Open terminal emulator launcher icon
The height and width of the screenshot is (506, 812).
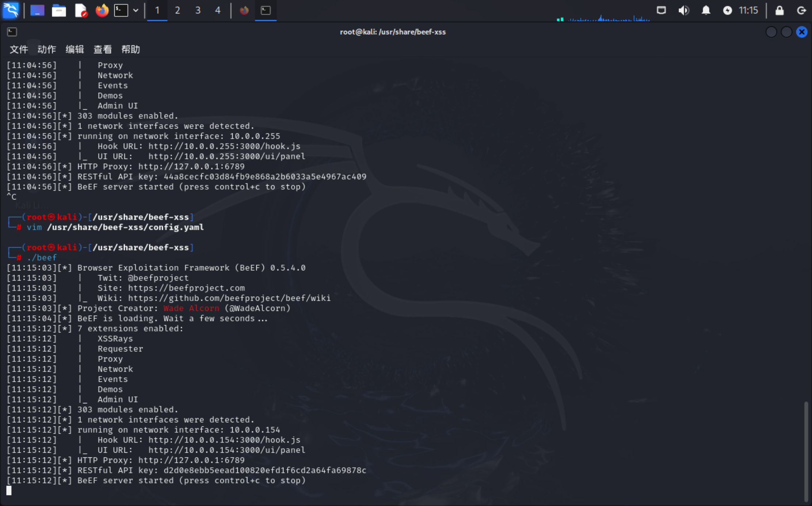[121, 10]
